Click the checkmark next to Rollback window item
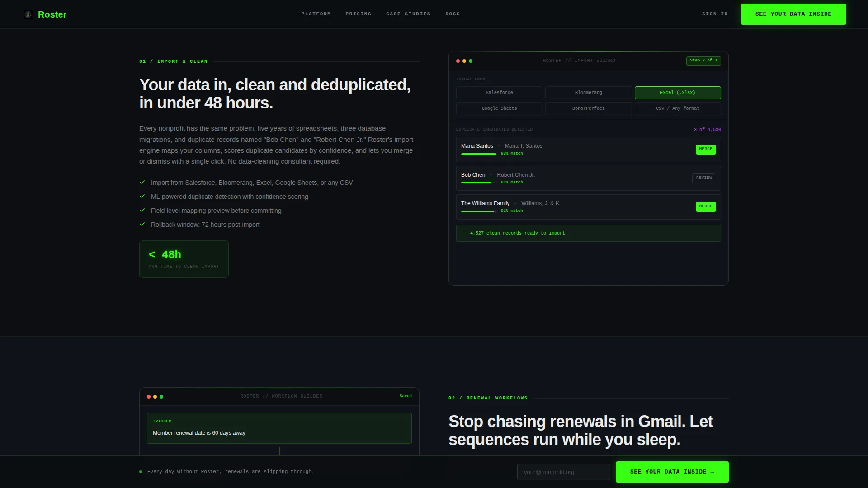The height and width of the screenshot is (488, 868). point(142,224)
